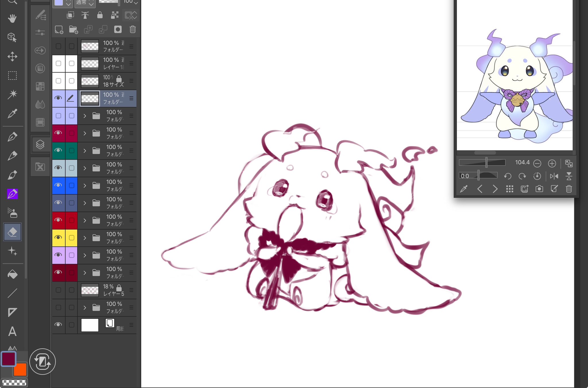Delete layer with trash icon in layer panel

(x=133, y=29)
